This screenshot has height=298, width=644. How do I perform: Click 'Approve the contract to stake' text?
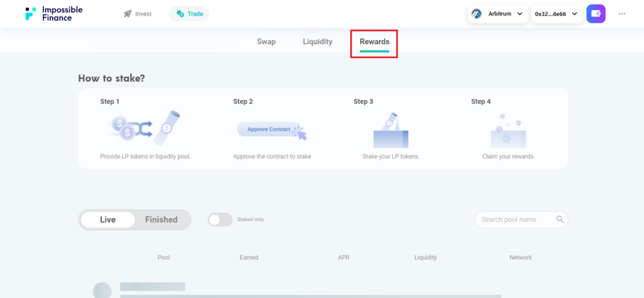point(272,157)
